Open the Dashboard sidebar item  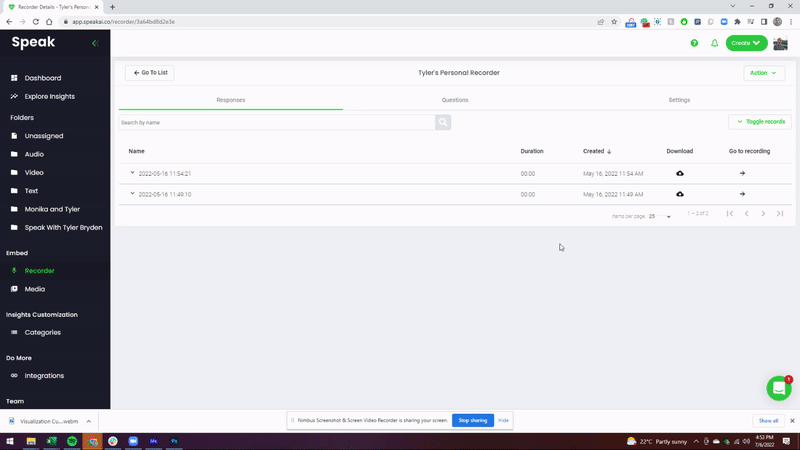[x=43, y=78]
